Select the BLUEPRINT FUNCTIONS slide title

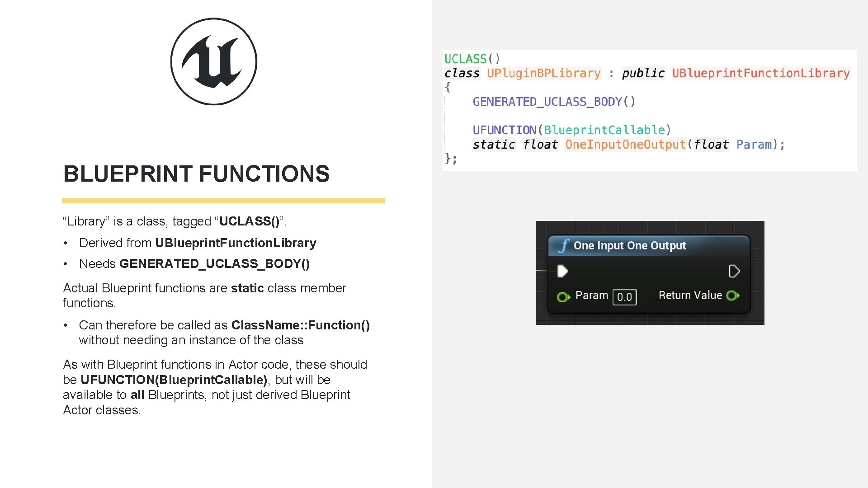coord(196,174)
